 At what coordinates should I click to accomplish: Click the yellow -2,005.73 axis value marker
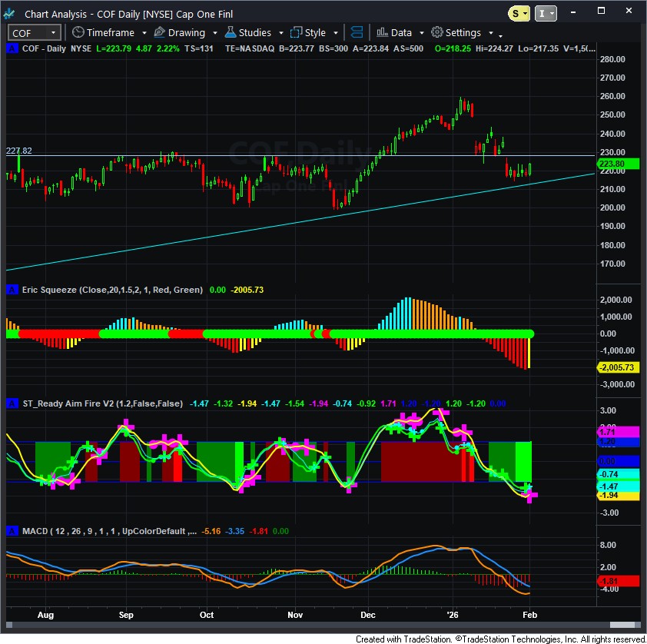coord(617,367)
